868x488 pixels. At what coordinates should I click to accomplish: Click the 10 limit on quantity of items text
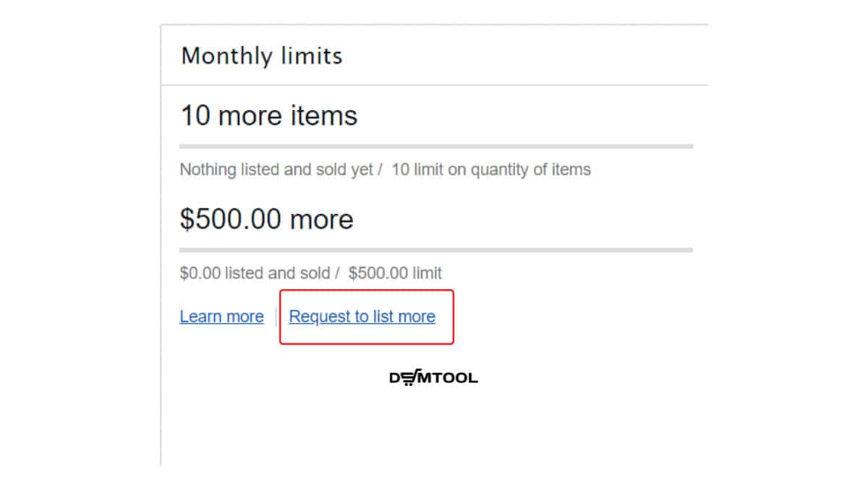491,170
